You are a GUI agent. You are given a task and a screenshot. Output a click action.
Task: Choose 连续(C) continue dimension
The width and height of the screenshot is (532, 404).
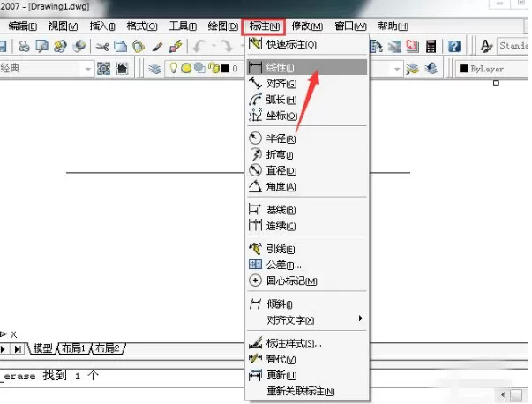[307, 226]
